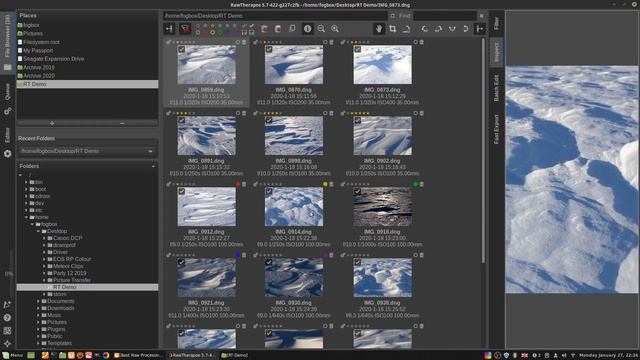Image resolution: width=640 pixels, height=360 pixels.
Task: Toggle the checkbox on IMG_0921.dng thumbnail
Action: [182, 262]
